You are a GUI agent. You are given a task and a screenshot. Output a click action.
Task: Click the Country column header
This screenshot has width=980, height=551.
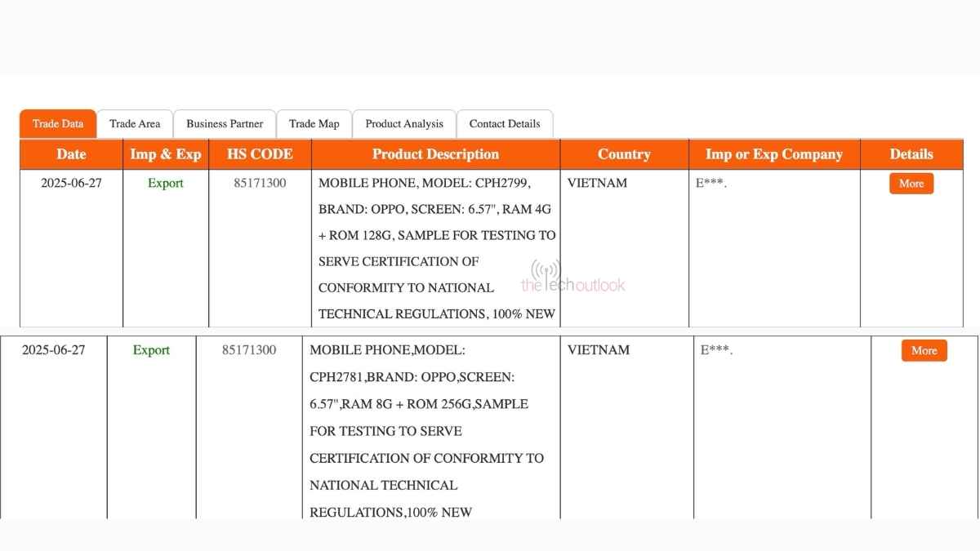point(624,154)
